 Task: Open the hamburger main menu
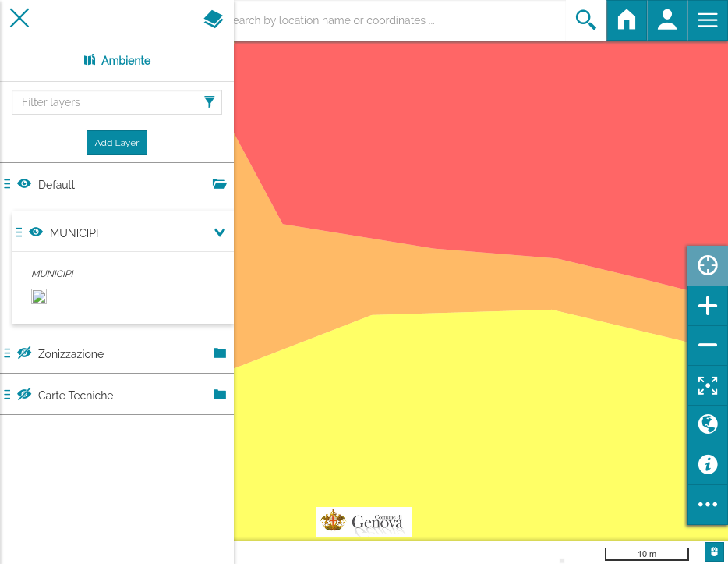tap(708, 20)
